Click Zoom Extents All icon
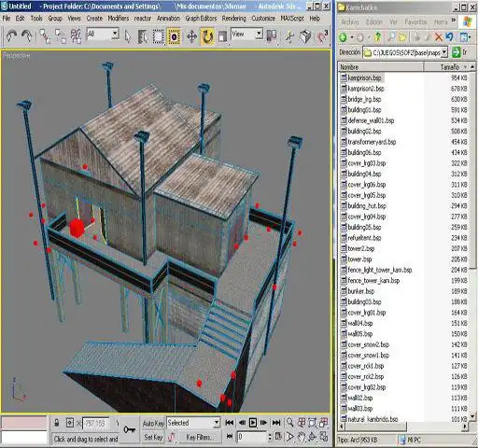 (324, 422)
